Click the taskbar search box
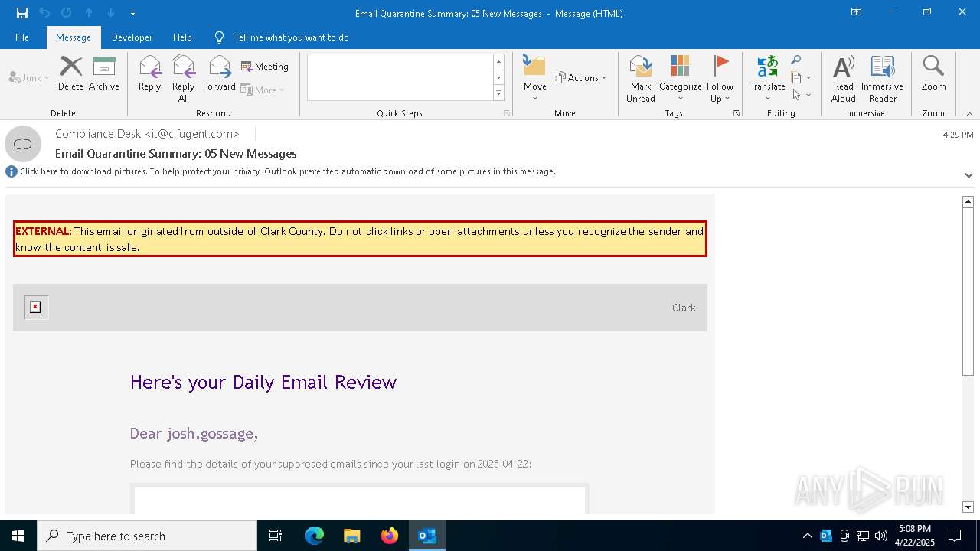 147,536
